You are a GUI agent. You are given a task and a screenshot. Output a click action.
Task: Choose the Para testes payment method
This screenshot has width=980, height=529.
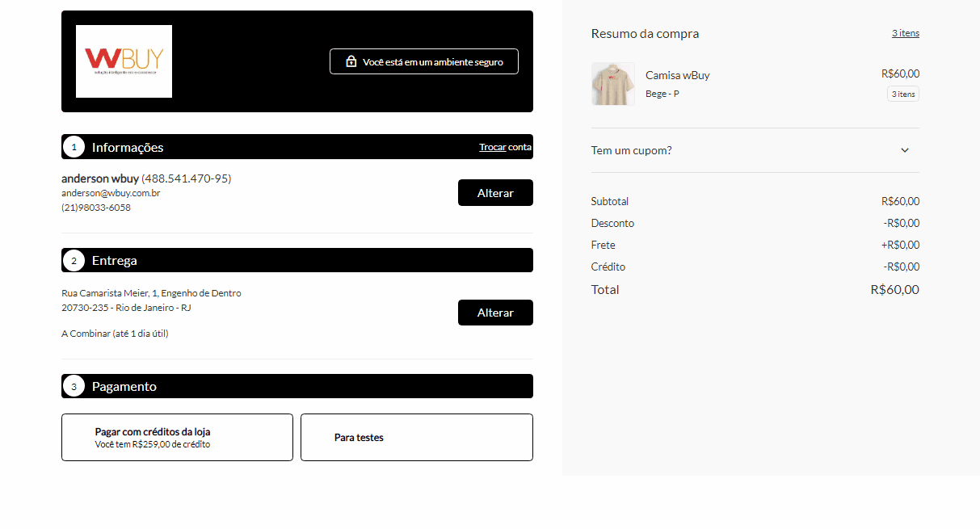coord(416,437)
